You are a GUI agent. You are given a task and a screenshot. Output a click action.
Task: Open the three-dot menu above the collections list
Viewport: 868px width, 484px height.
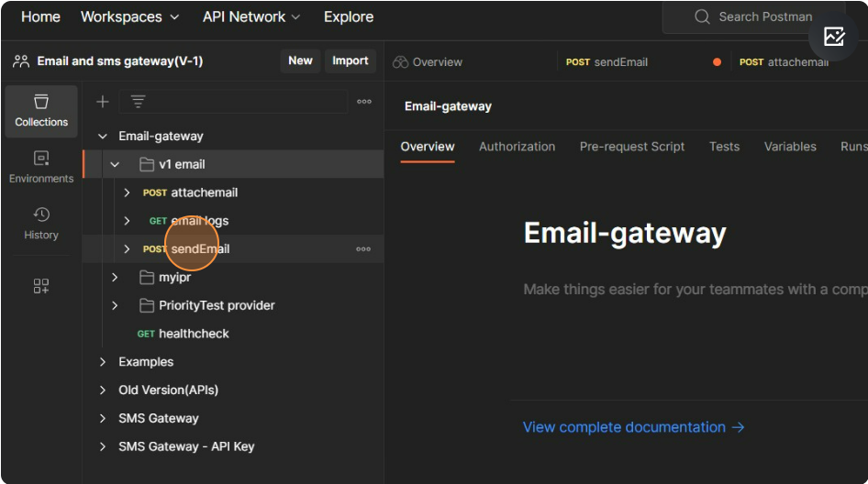click(364, 102)
